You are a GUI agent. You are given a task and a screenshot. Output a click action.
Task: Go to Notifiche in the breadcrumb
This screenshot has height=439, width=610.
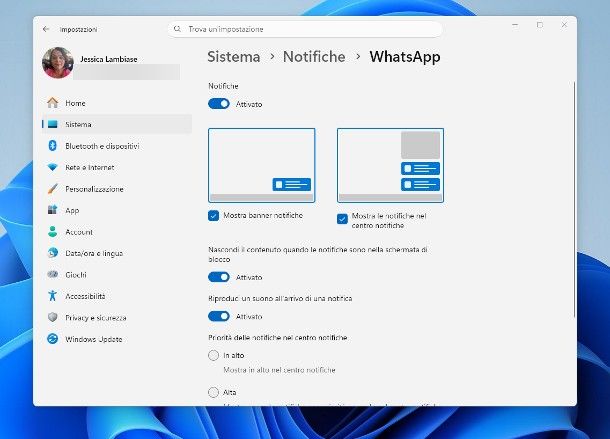(x=314, y=57)
